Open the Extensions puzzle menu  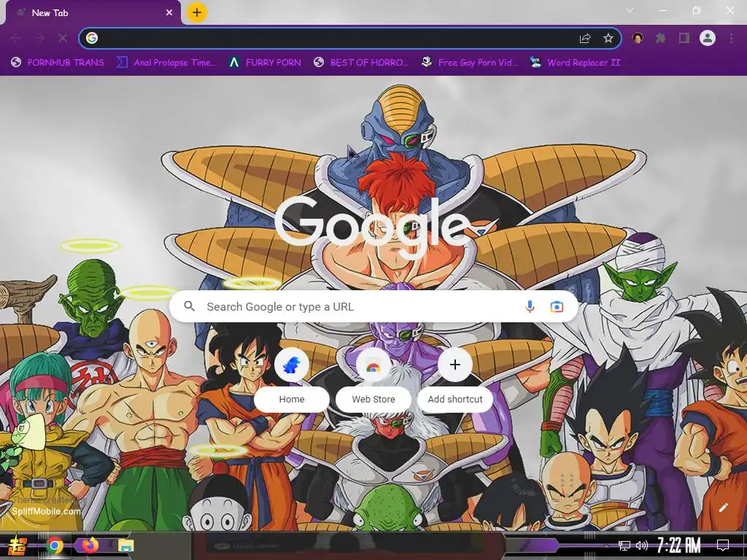coord(660,38)
